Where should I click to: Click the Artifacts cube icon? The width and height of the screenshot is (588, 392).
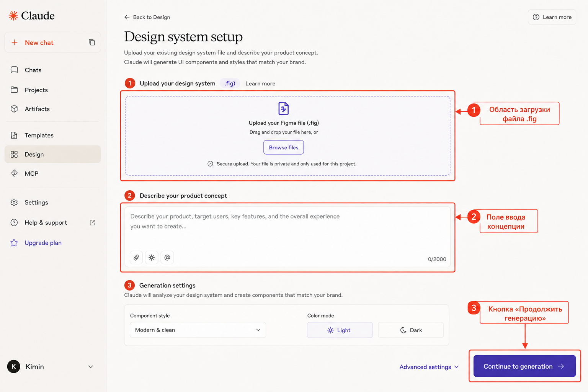point(14,109)
